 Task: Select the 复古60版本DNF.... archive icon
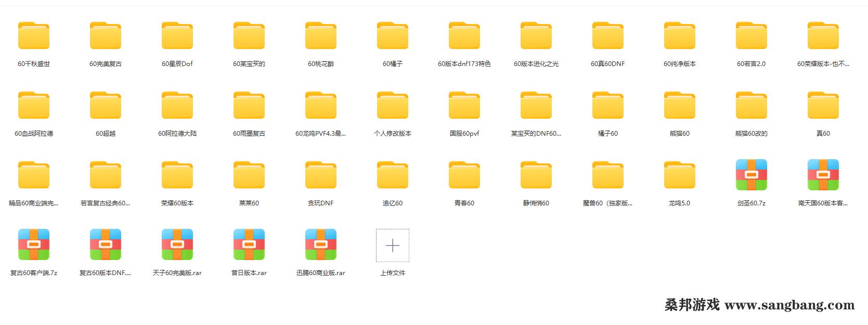tap(106, 244)
